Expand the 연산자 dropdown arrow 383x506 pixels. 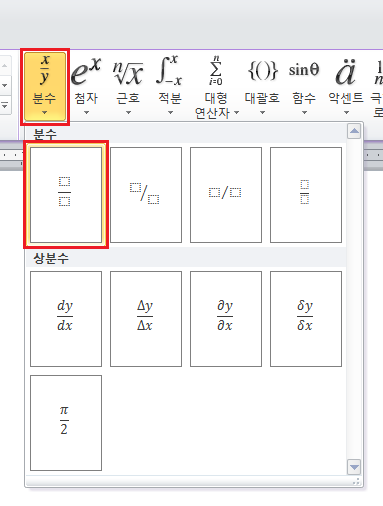click(x=236, y=113)
